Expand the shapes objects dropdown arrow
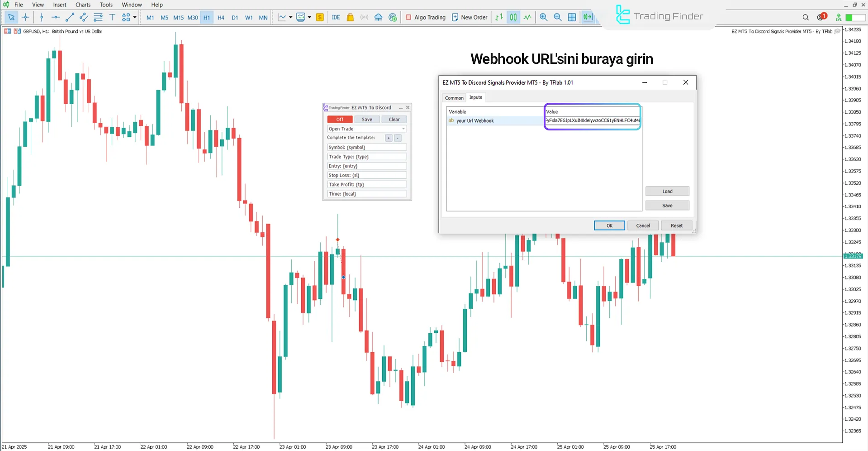 tap(135, 17)
